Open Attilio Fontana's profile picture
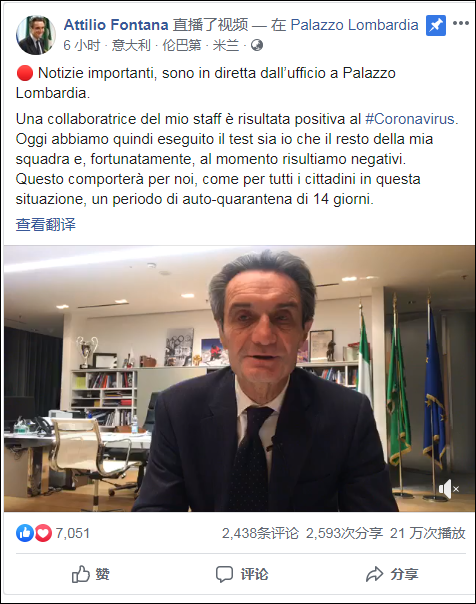The height and width of the screenshot is (604, 476). [35, 35]
